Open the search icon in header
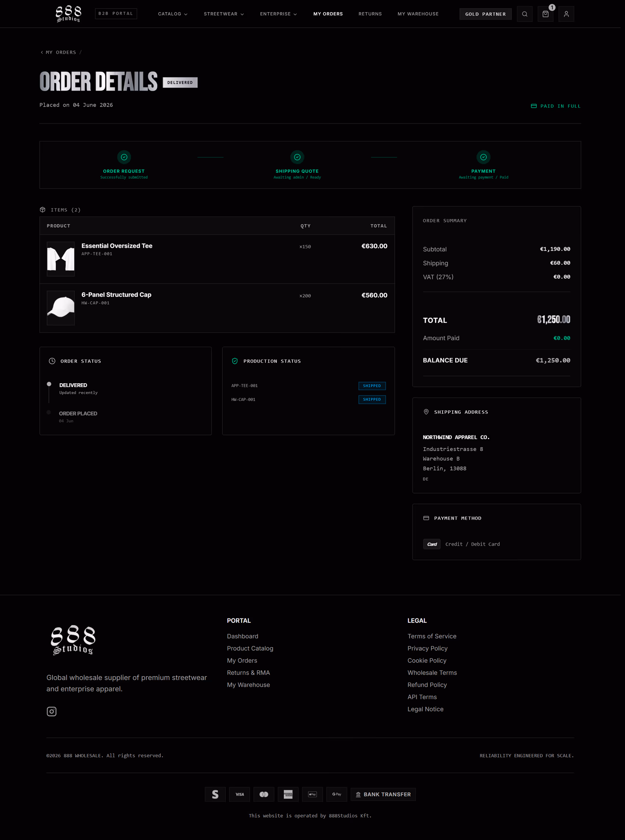 [x=524, y=14]
